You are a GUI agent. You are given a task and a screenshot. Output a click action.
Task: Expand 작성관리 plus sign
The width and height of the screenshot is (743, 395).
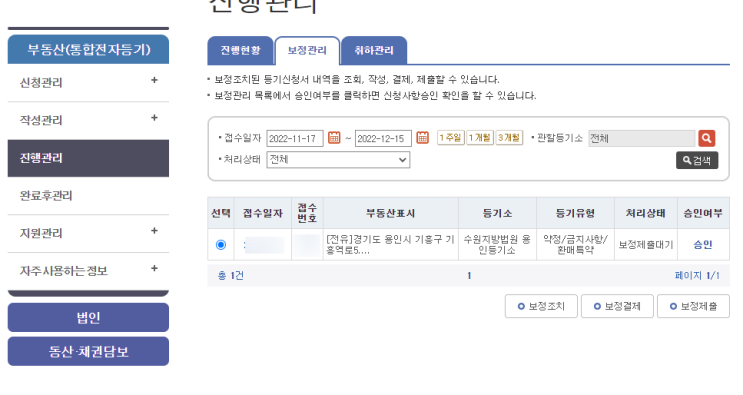(154, 118)
